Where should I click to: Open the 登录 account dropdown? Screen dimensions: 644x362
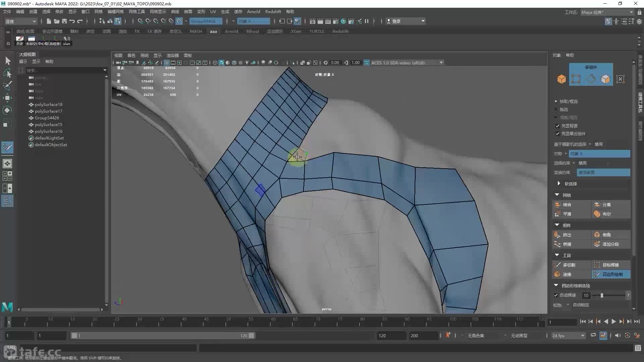click(406, 21)
